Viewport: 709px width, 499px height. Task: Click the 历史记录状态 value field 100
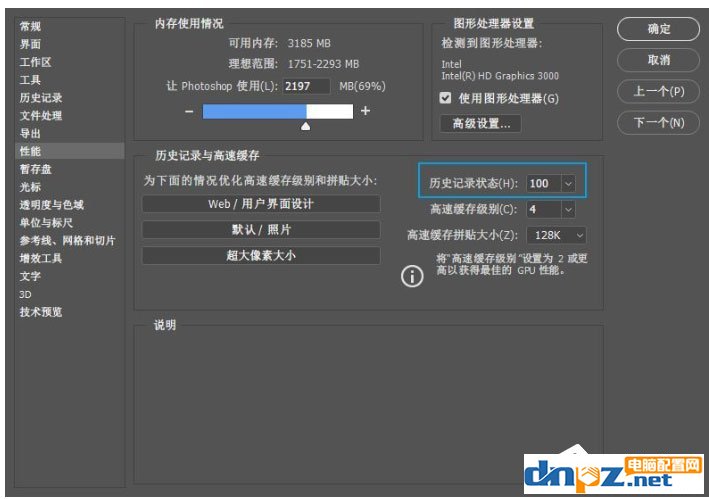544,184
